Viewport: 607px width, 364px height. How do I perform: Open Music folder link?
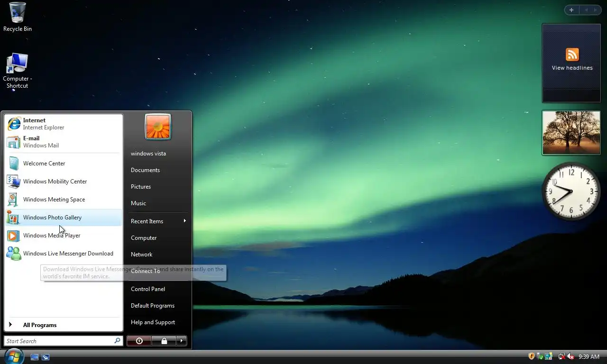click(x=158, y=203)
